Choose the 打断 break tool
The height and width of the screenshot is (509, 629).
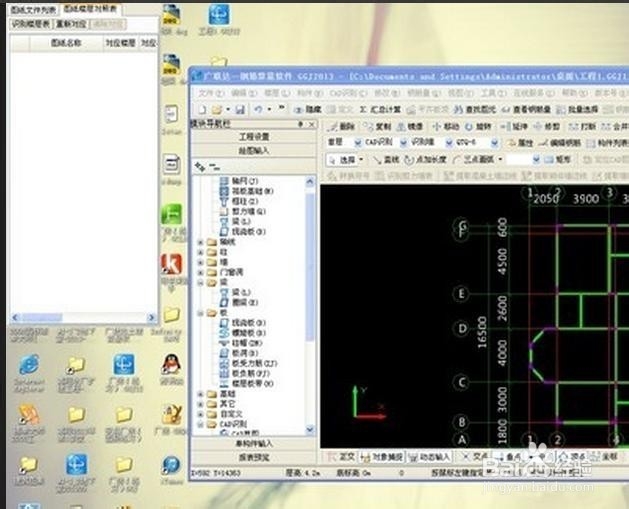click(582, 126)
